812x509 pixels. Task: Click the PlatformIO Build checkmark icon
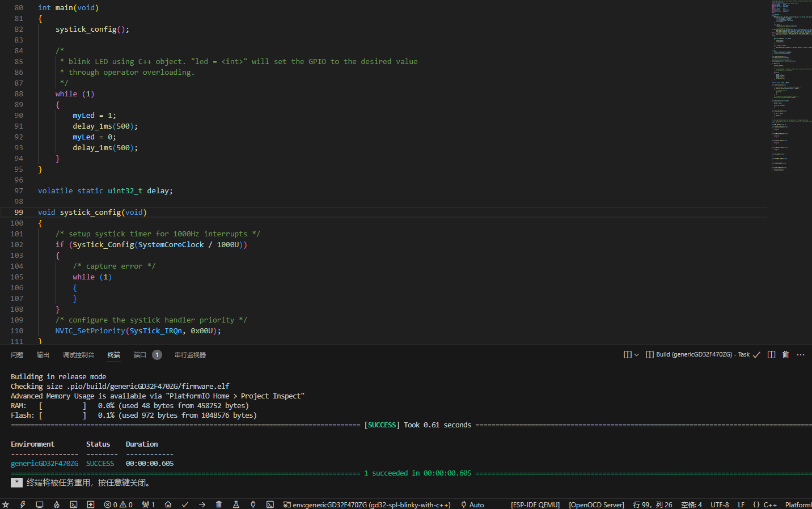185,504
